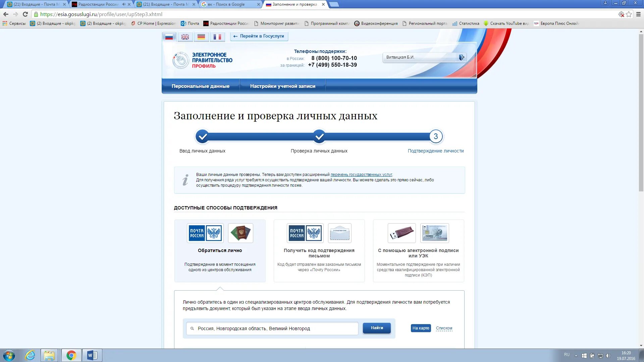Viewport: 644px width, 362px height.
Task: Click the browser forward arrow
Action: [15, 14]
